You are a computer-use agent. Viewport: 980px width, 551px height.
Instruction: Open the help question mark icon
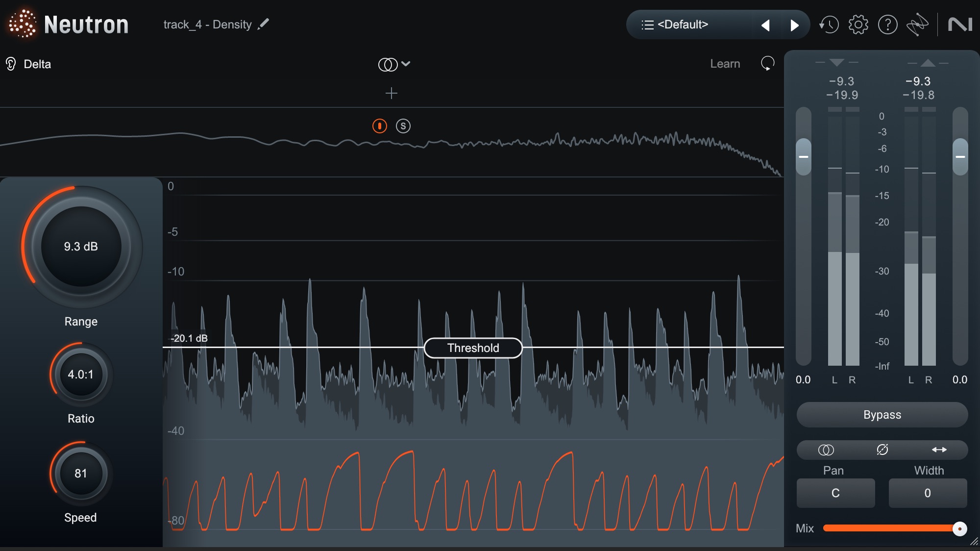pyautogui.click(x=887, y=25)
